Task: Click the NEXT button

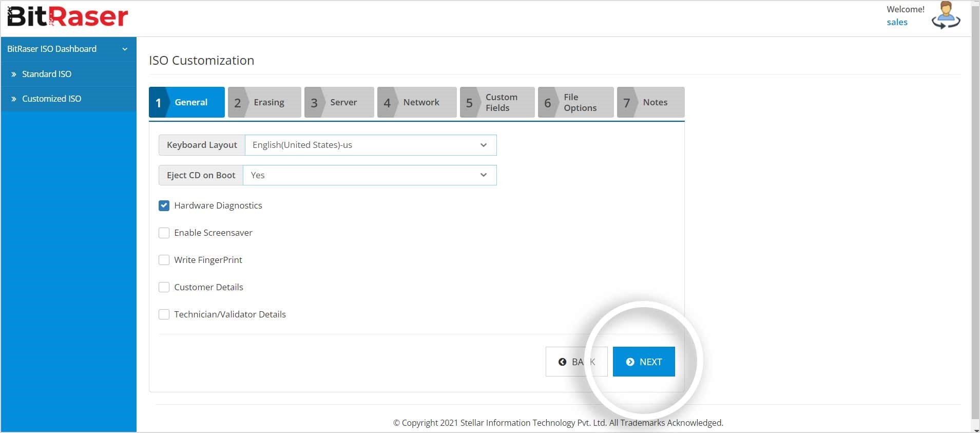Action: [644, 362]
